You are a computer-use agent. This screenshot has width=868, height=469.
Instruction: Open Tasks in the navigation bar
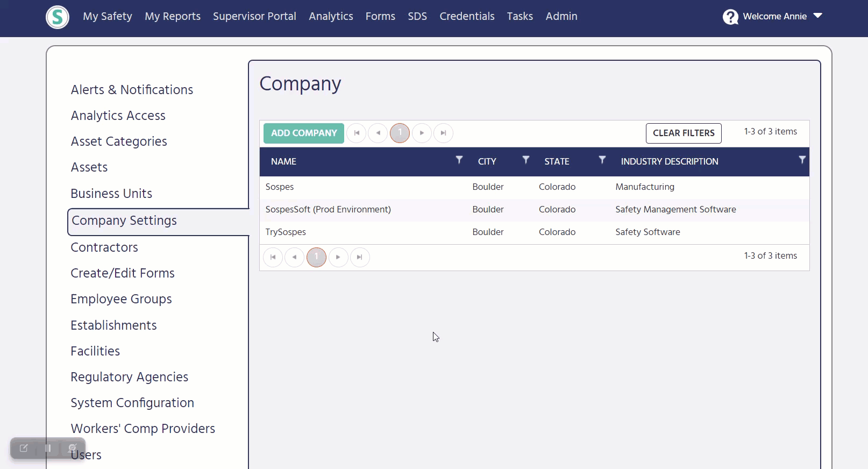click(x=520, y=17)
